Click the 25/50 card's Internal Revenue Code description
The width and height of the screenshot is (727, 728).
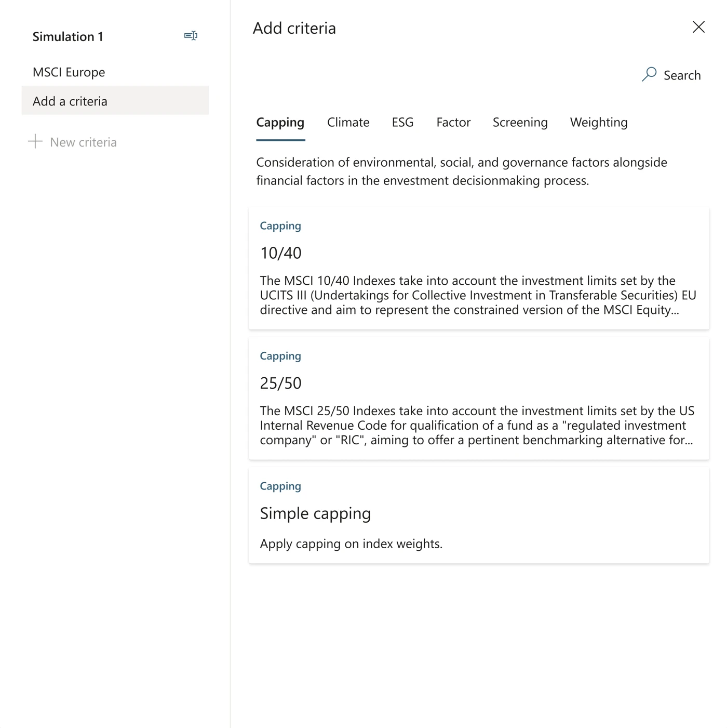pos(477,425)
